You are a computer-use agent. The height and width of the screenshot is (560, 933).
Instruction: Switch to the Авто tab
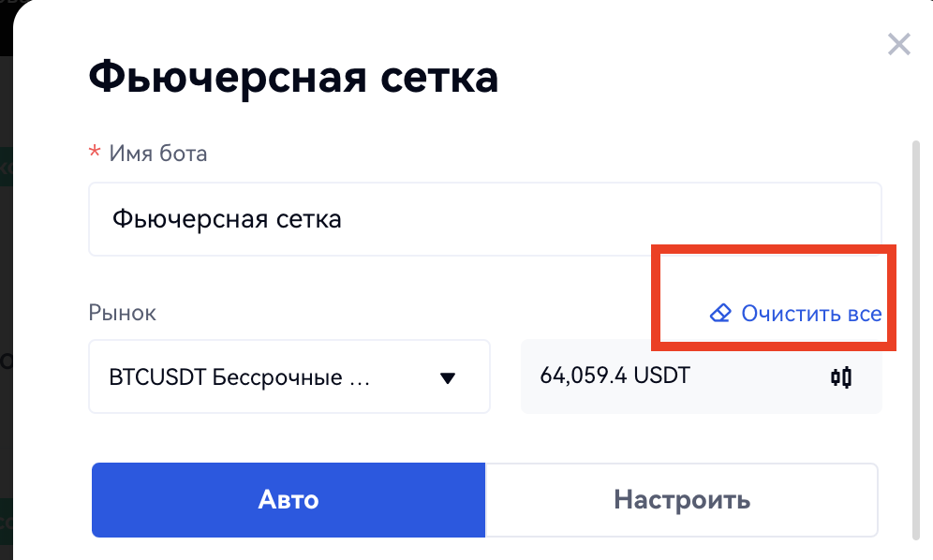[x=289, y=499]
